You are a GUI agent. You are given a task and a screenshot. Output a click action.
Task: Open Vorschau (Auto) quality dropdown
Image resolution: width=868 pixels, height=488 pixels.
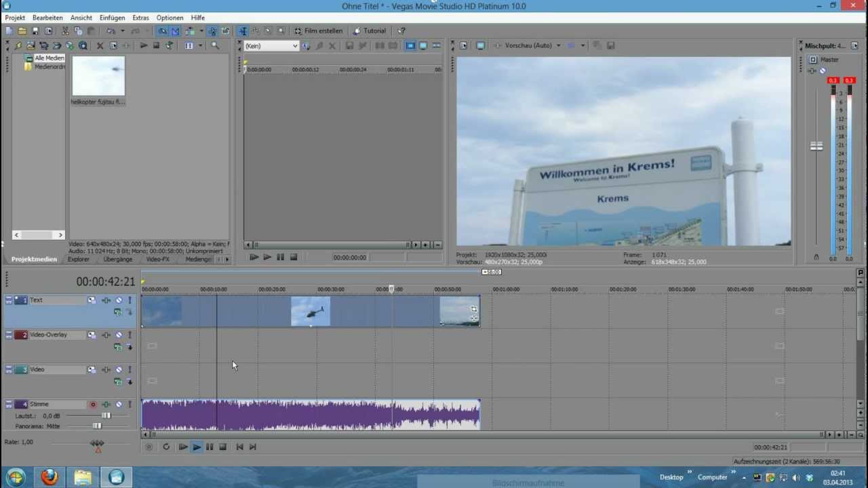(558, 45)
